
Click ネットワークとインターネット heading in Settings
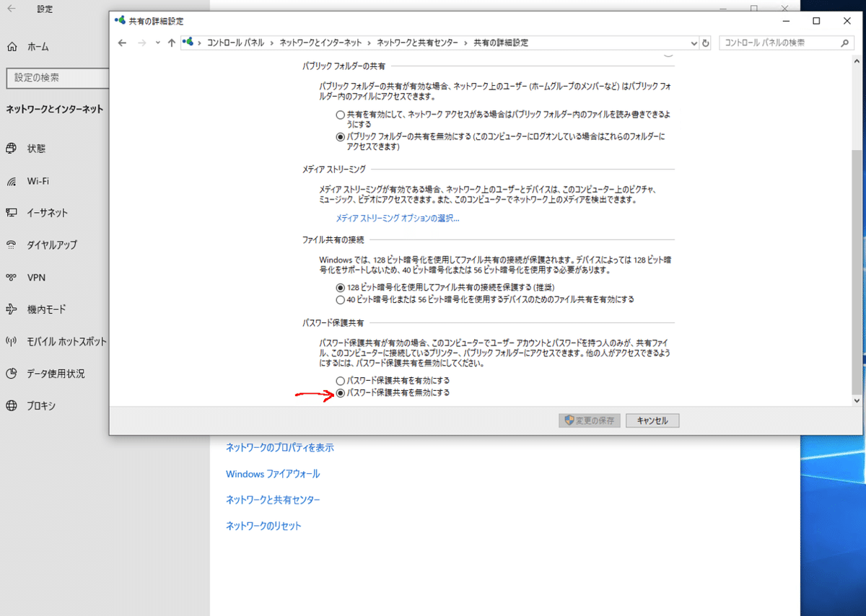coord(54,110)
